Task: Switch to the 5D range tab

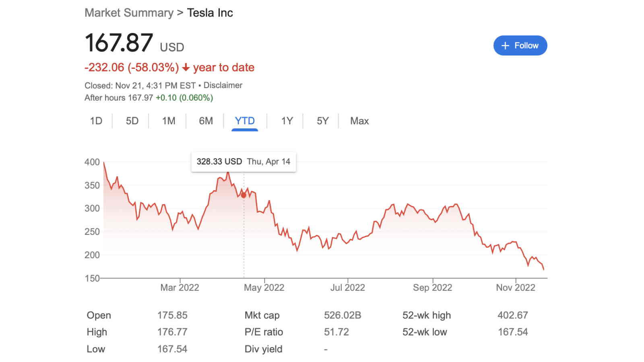Action: pos(132,121)
